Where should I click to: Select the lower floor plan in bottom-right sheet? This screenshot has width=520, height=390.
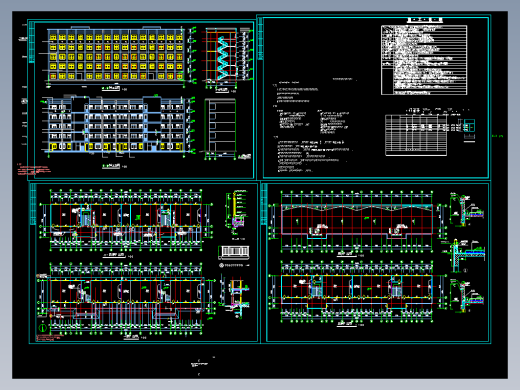[357, 292]
